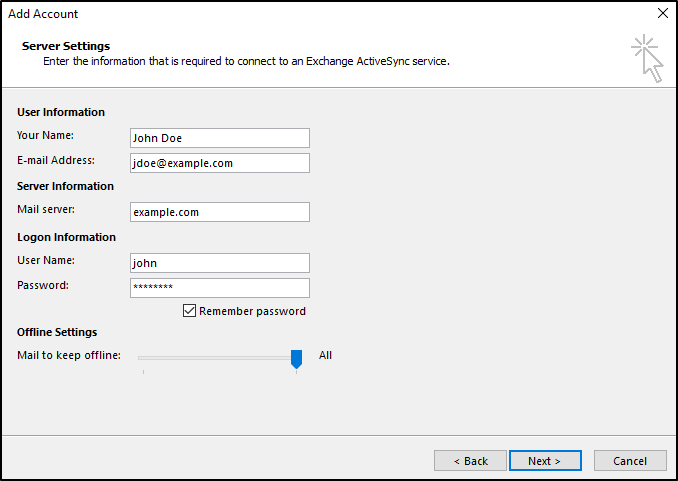
Task: Go back with the Back button
Action: click(x=470, y=461)
